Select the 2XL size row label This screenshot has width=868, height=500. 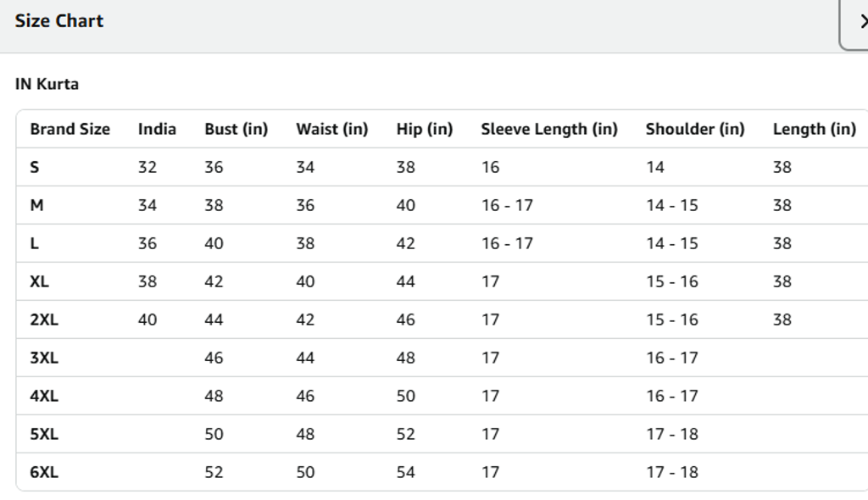pos(44,319)
